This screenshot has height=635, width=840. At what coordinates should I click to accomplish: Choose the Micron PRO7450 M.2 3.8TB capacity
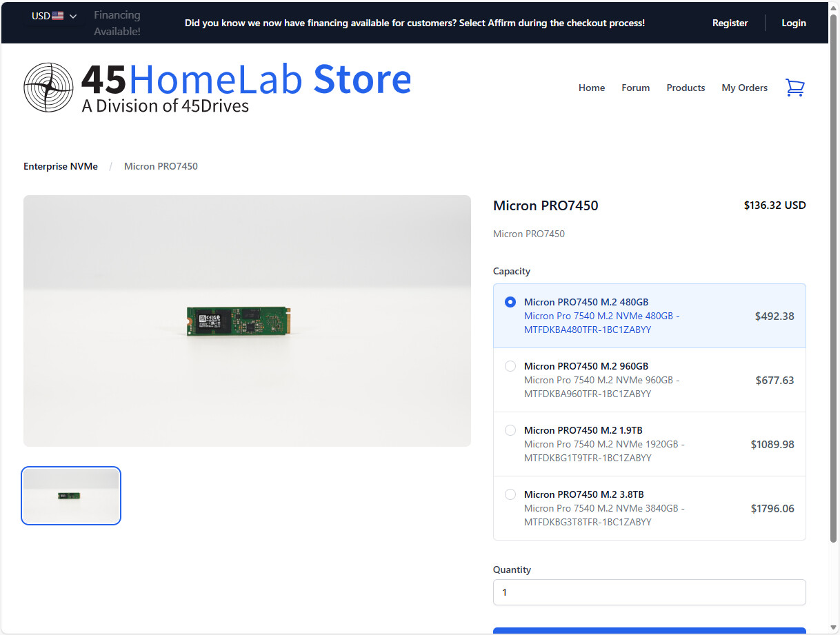[x=510, y=494]
